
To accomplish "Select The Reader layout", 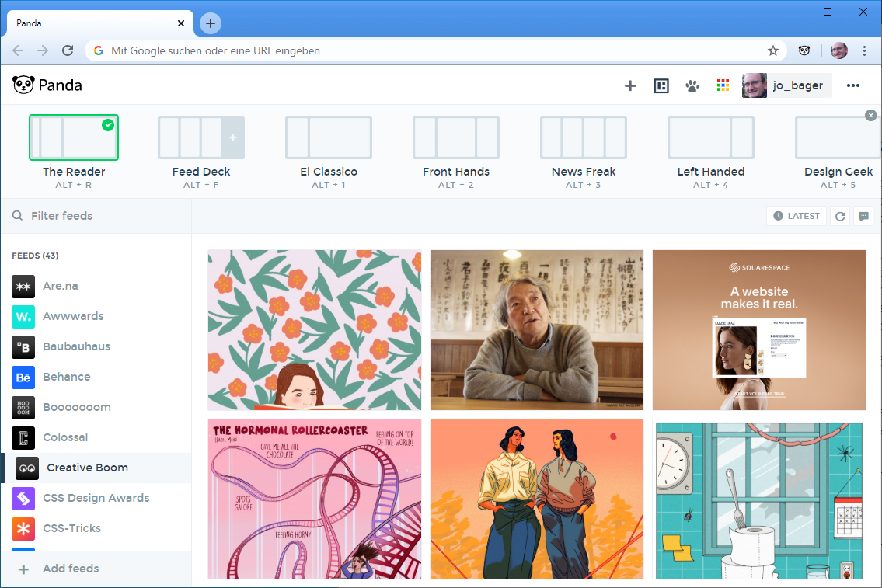I will 74,138.
